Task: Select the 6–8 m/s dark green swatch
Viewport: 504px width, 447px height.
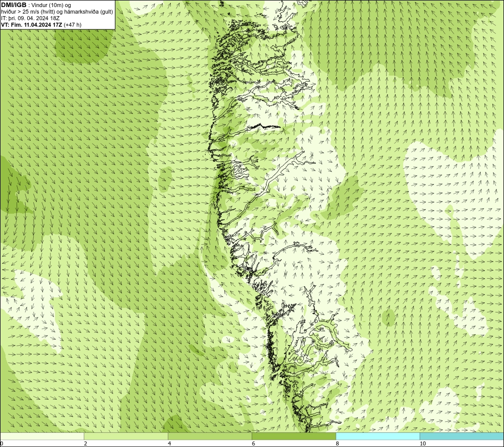Action: [x=294, y=436]
